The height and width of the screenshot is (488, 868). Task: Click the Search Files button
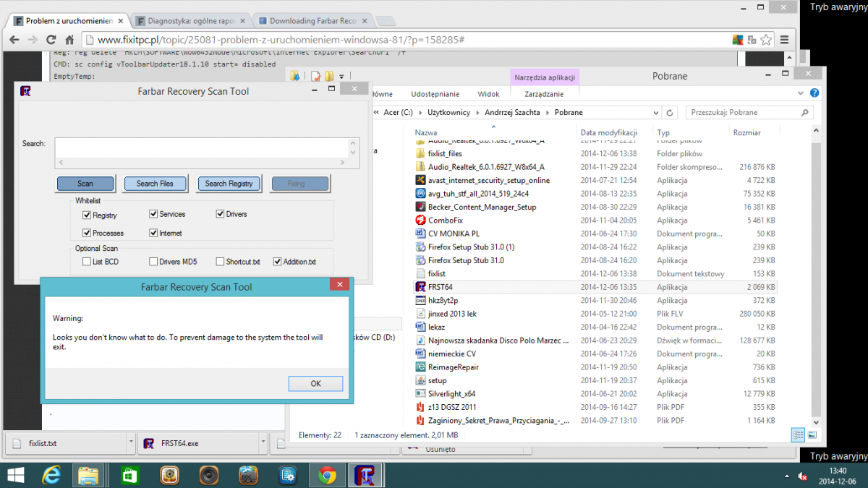pos(155,184)
